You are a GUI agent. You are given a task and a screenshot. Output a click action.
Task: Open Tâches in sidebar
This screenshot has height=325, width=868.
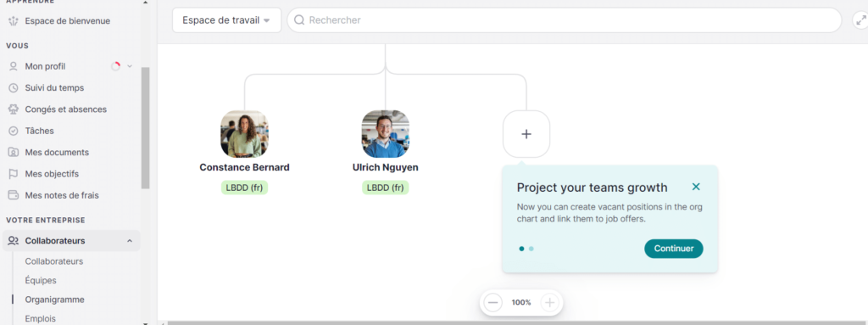point(39,132)
